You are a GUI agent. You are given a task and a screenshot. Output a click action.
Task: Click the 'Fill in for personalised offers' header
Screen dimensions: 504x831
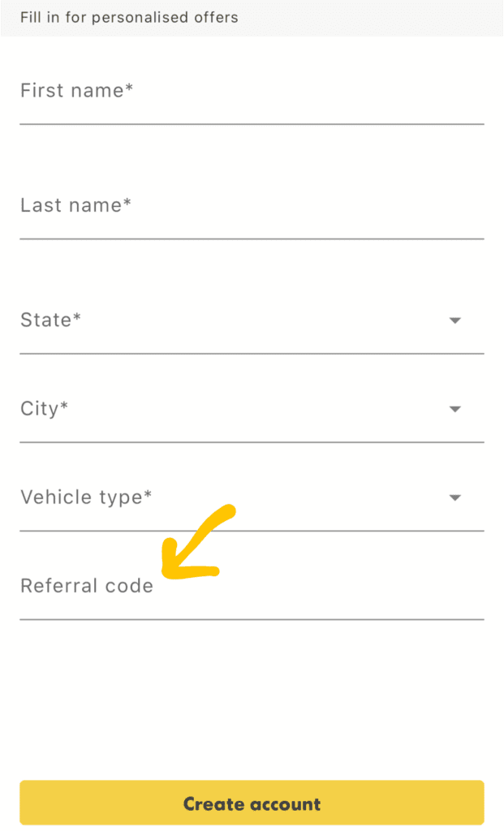tap(130, 17)
